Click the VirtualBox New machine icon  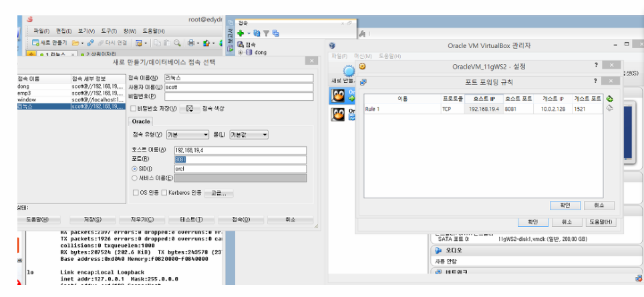[349, 71]
